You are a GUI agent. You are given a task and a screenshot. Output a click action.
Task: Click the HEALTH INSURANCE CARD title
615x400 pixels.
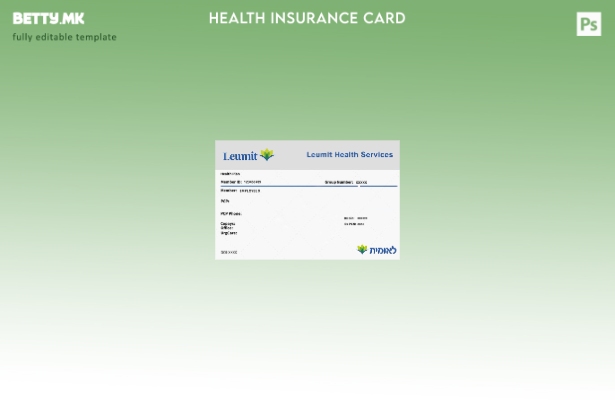[307, 18]
